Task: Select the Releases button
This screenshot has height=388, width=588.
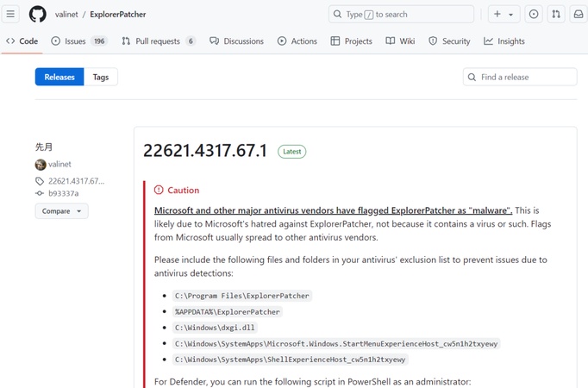Action: pyautogui.click(x=59, y=77)
